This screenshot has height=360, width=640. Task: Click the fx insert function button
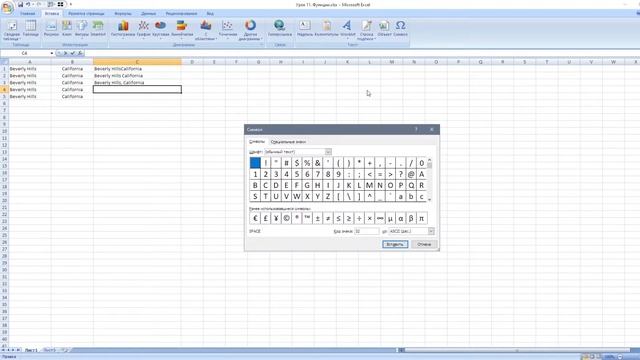point(80,53)
